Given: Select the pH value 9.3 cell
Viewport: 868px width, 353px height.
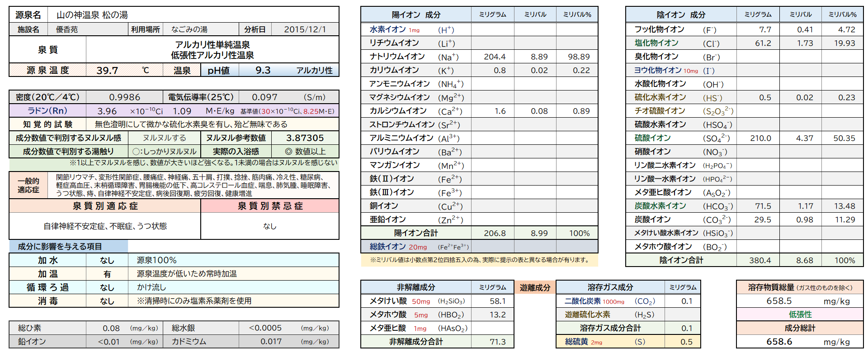Looking at the screenshot, I should [263, 70].
